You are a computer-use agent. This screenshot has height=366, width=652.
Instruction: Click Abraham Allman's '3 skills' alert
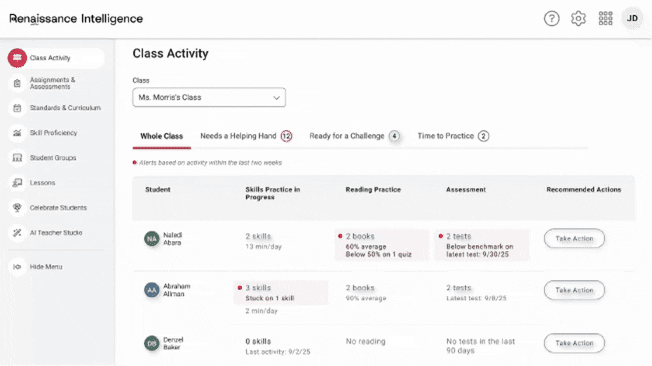pos(281,292)
